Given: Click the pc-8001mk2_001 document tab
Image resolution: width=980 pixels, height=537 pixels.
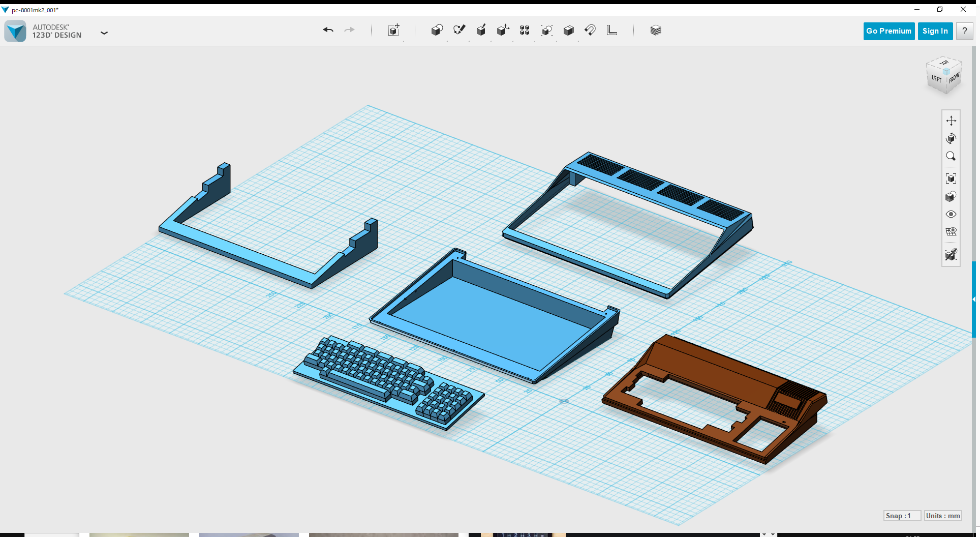Looking at the screenshot, I should tap(35, 9).
